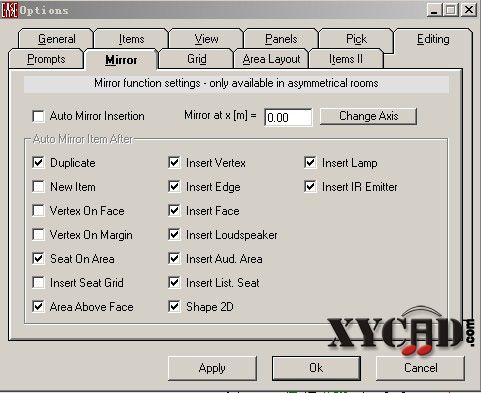Tick the Vertex On Face checkbox

(38, 211)
